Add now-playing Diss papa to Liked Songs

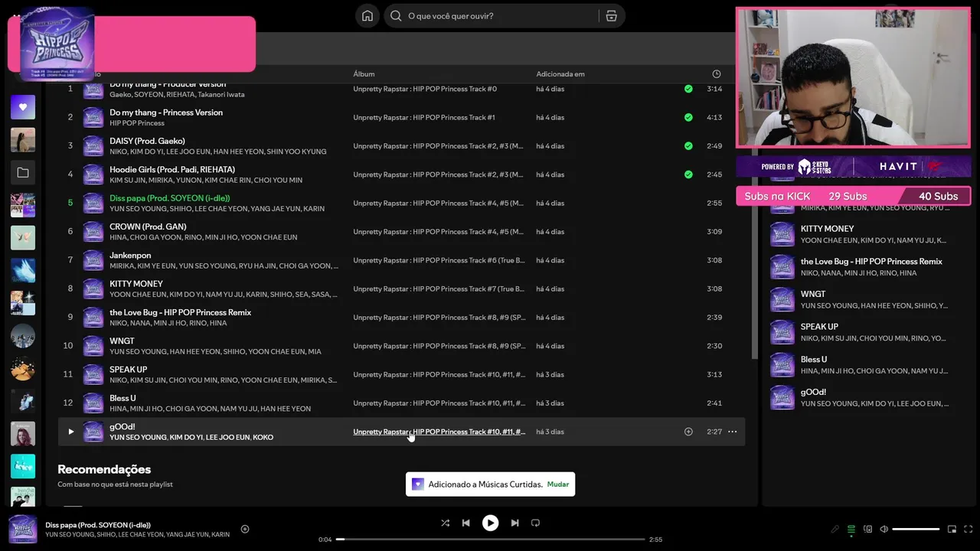point(245,529)
